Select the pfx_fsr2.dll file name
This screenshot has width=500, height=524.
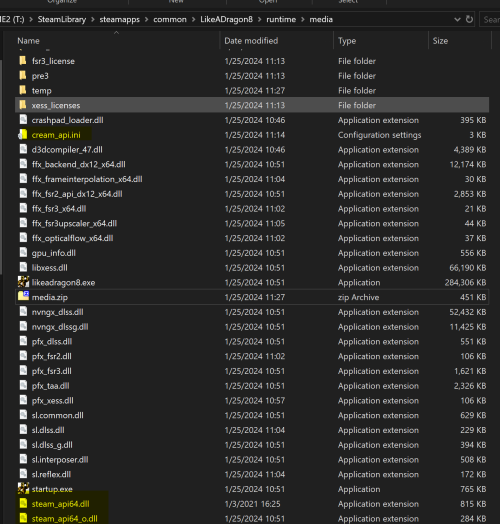pos(51,356)
